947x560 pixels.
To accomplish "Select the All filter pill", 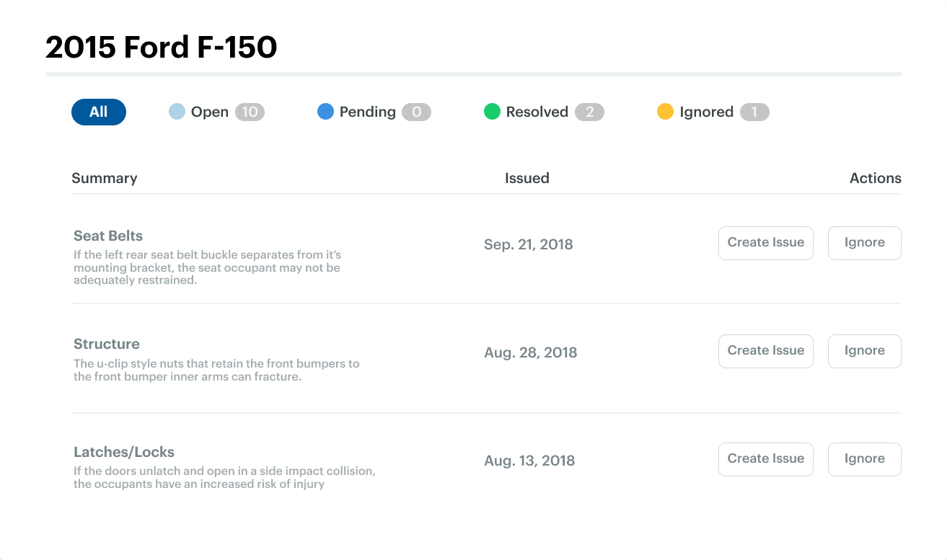I will click(99, 112).
